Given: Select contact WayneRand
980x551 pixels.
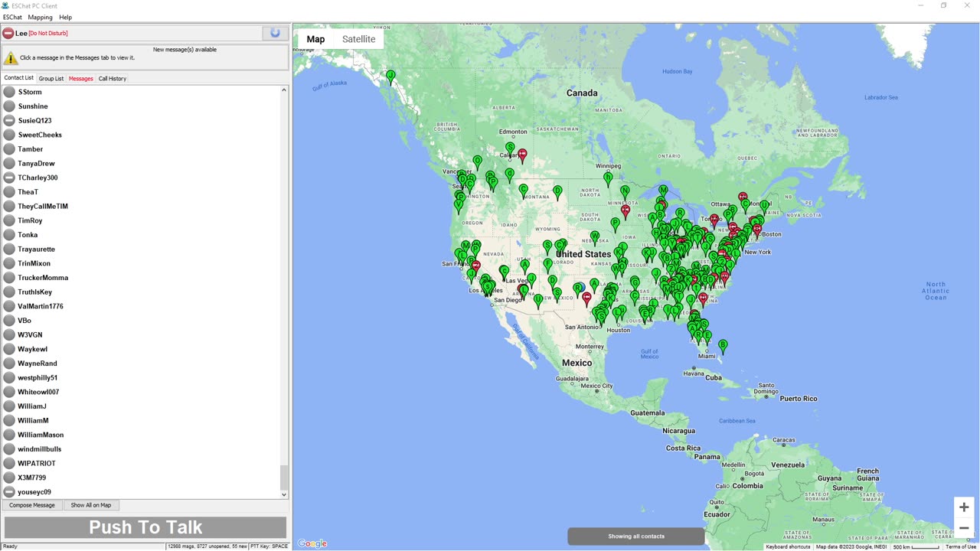Looking at the screenshot, I should 38,364.
